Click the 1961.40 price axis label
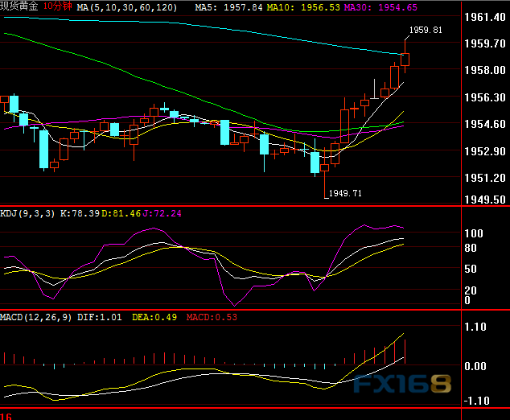The width and height of the screenshot is (510, 420). [x=485, y=17]
